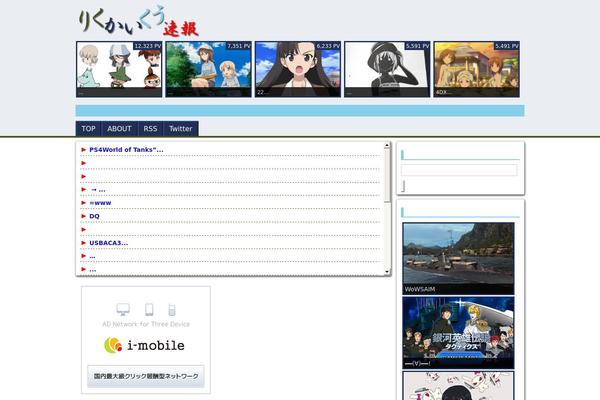Screen dimensions: 600x400
Task: Click the site logo header
Action: 139,21
